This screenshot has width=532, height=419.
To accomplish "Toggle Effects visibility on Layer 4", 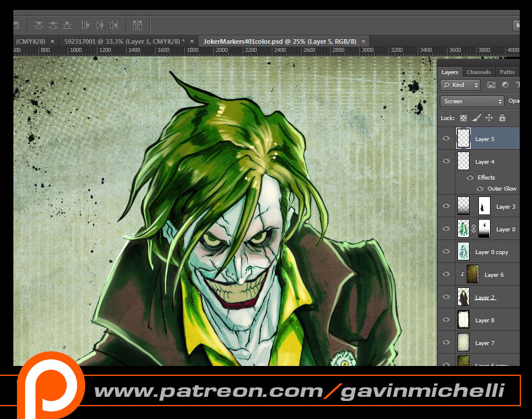I will click(x=470, y=177).
